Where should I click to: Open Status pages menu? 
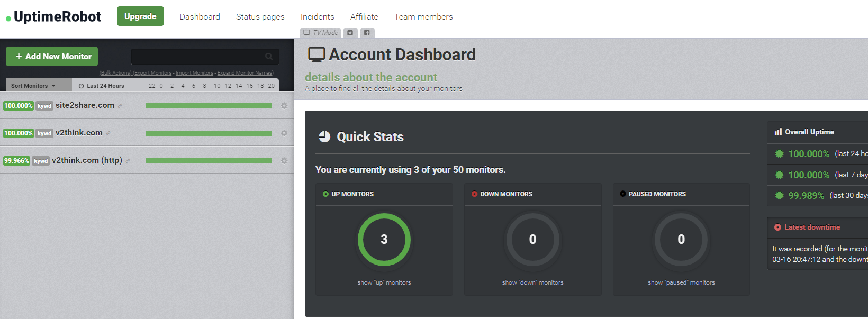pos(260,17)
